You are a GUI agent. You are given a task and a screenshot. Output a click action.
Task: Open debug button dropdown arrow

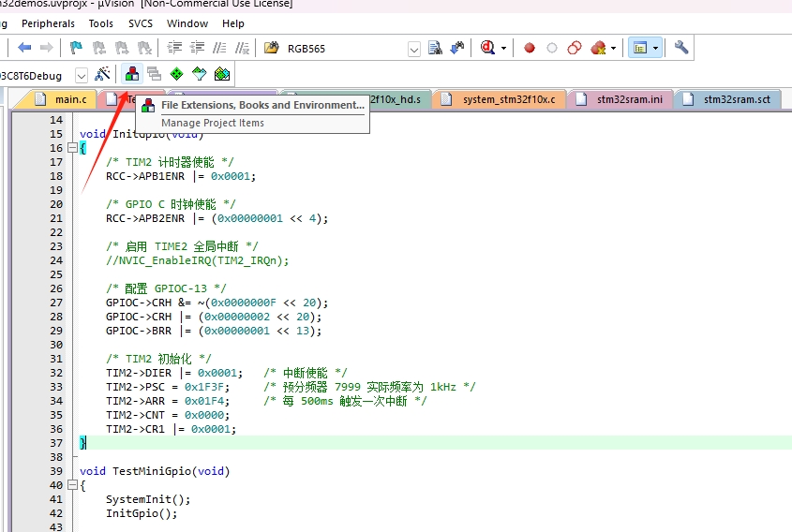pos(503,49)
